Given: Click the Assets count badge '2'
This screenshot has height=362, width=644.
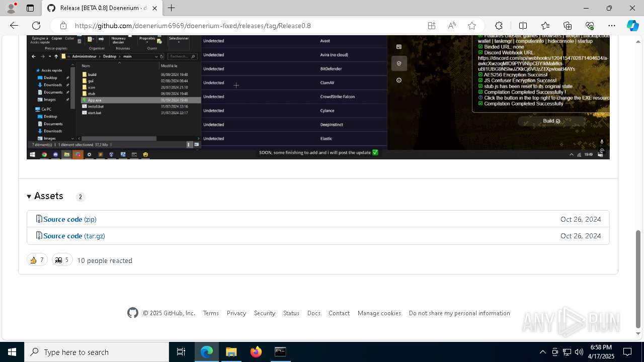Looking at the screenshot, I should click(80, 197).
